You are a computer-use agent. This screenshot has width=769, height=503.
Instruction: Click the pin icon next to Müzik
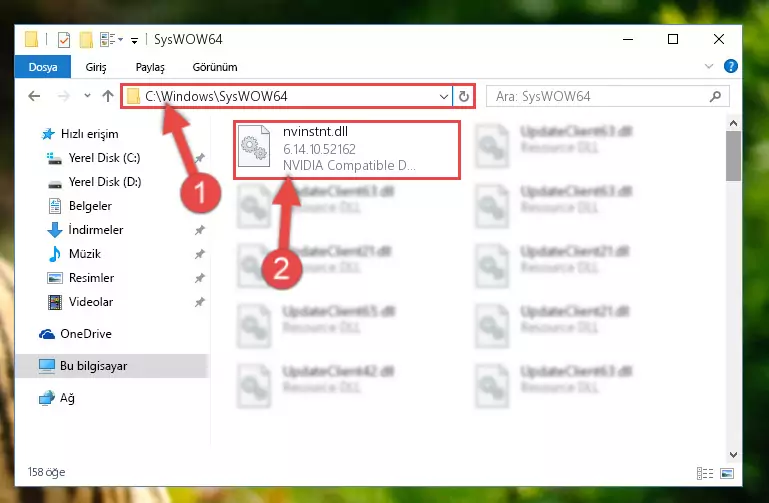[200, 254]
